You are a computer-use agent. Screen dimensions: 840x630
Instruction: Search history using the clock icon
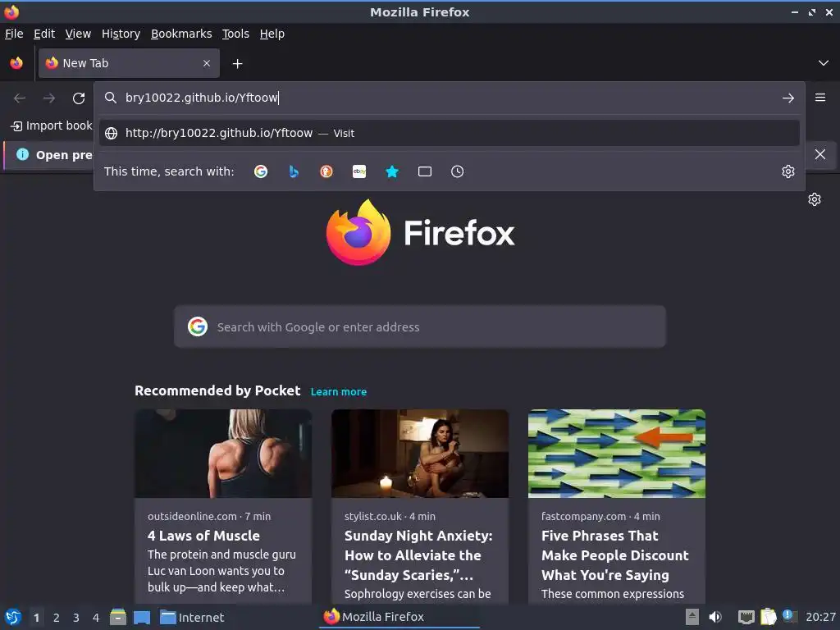(x=457, y=171)
